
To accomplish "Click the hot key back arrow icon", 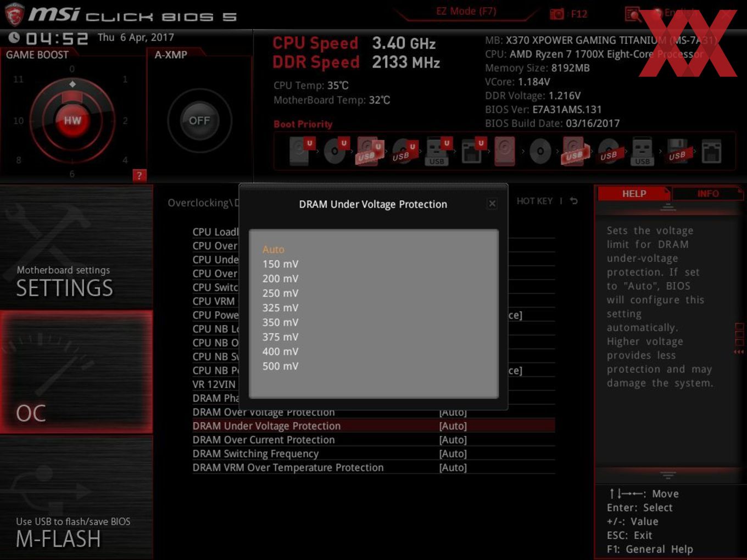I will (574, 201).
